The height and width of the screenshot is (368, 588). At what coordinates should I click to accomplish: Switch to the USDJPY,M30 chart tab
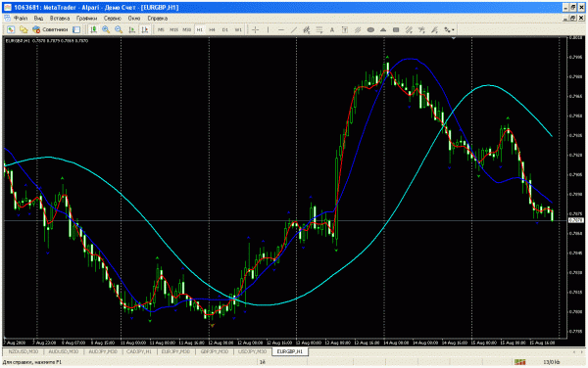[x=253, y=351]
